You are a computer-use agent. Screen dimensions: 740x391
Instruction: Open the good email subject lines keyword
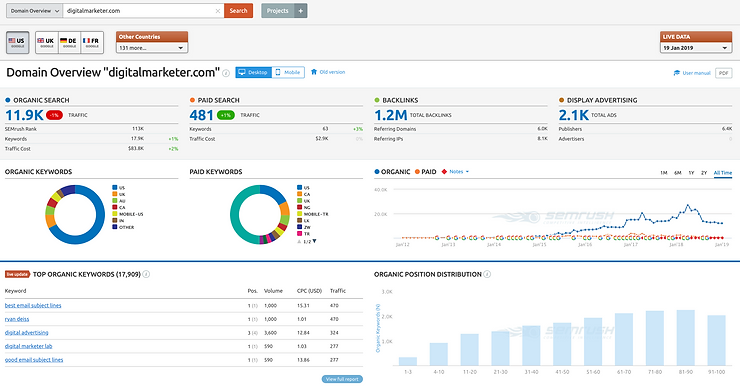pos(34,360)
